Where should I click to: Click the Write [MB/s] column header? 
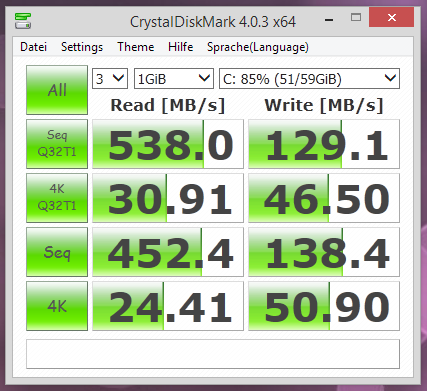[324, 105]
